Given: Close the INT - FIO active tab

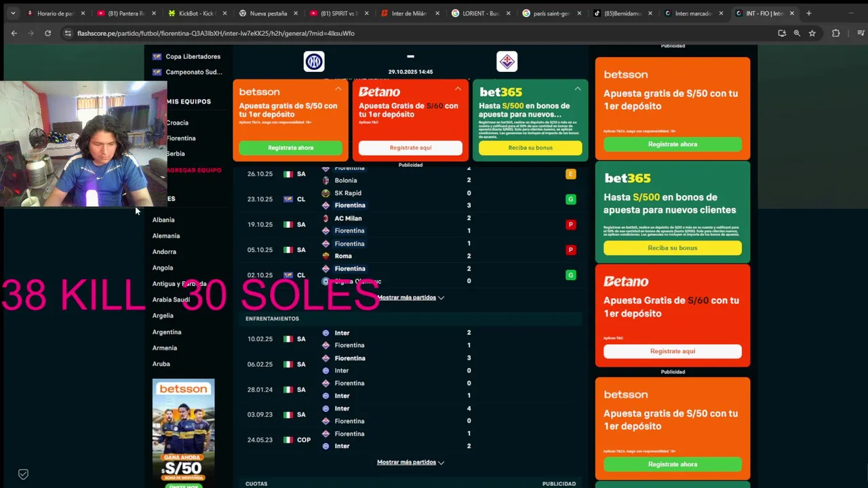Looking at the screenshot, I should (791, 13).
